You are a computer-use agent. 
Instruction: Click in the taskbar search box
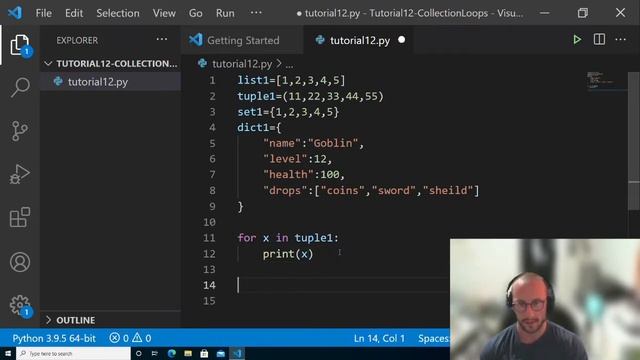point(74,353)
